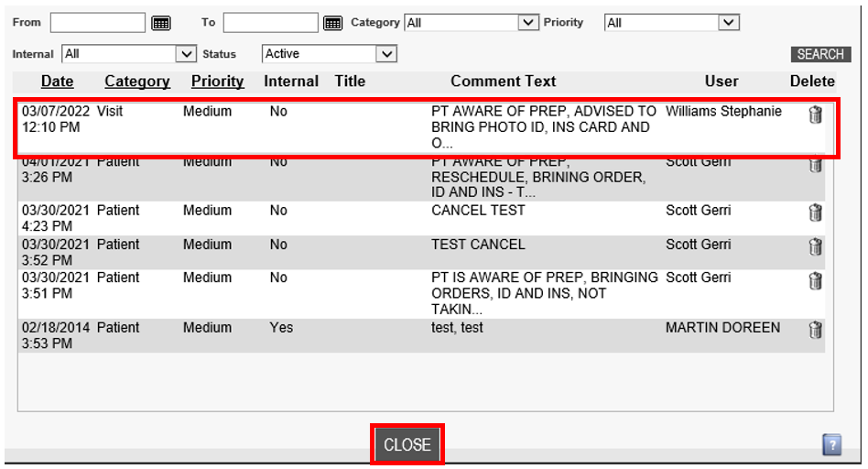Click the 'User' column header
Viewport: 868px width, 469px height.
pyautogui.click(x=722, y=82)
